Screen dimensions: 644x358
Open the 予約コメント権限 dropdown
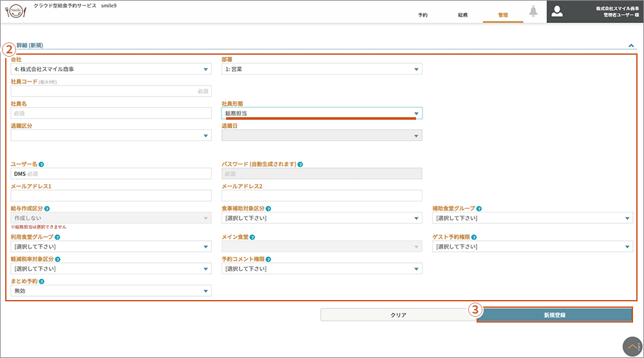(x=321, y=268)
